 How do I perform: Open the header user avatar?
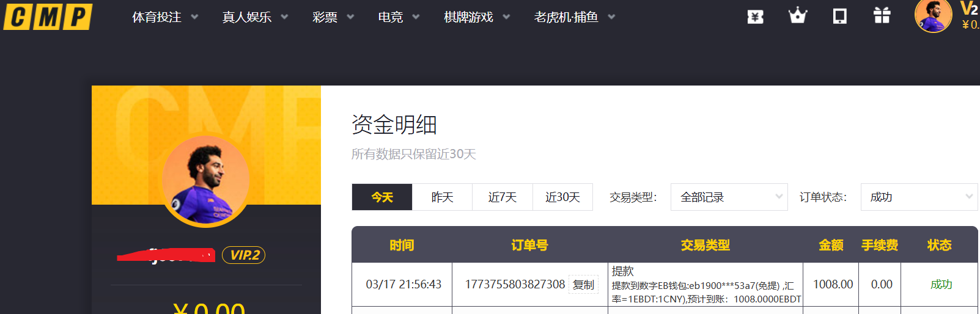[932, 16]
